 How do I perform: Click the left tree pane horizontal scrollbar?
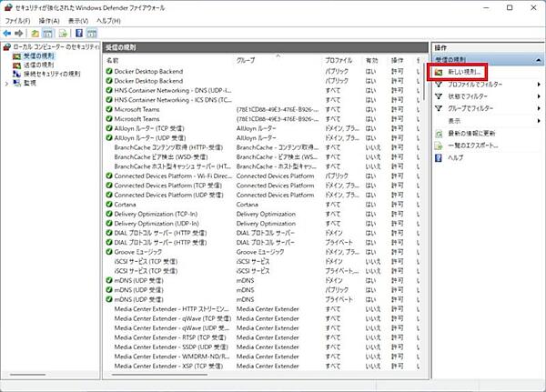[x=28, y=375]
